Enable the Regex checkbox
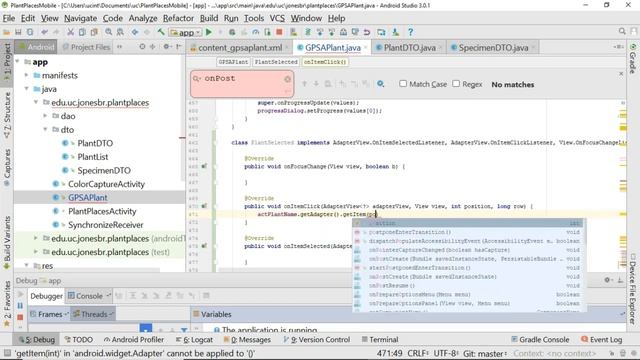The width and height of the screenshot is (640, 360). tap(456, 84)
